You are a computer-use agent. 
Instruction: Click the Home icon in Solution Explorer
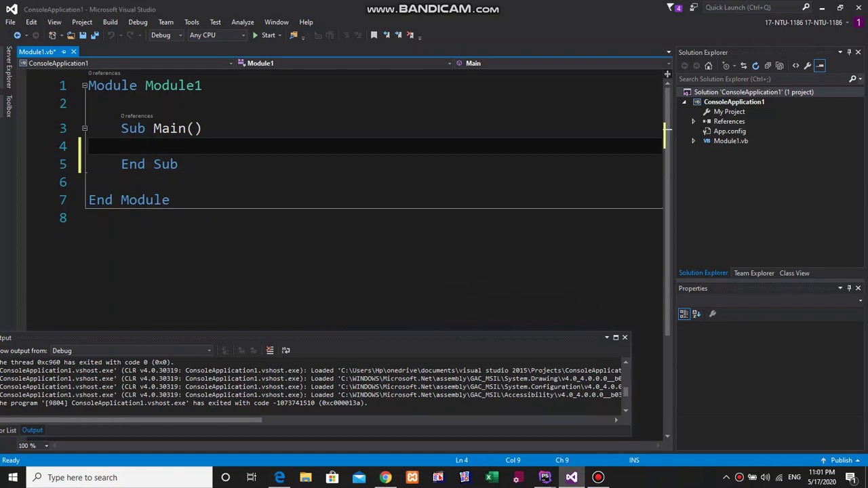point(709,66)
